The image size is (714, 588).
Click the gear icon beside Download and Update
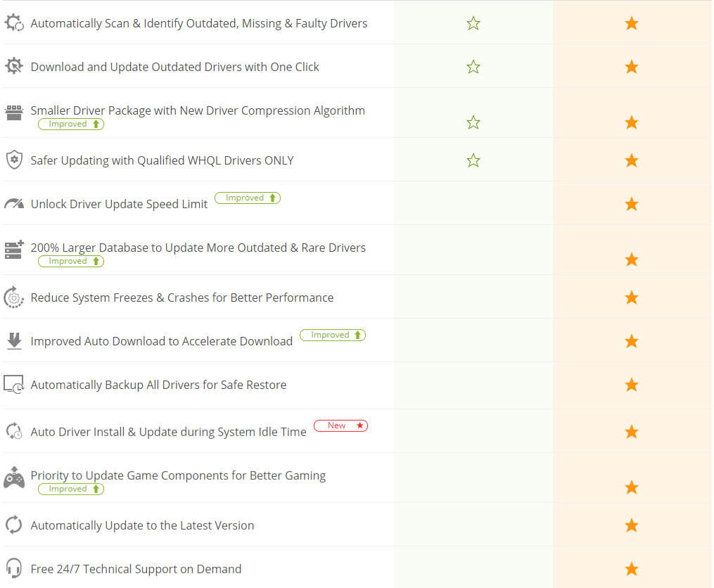click(14, 67)
